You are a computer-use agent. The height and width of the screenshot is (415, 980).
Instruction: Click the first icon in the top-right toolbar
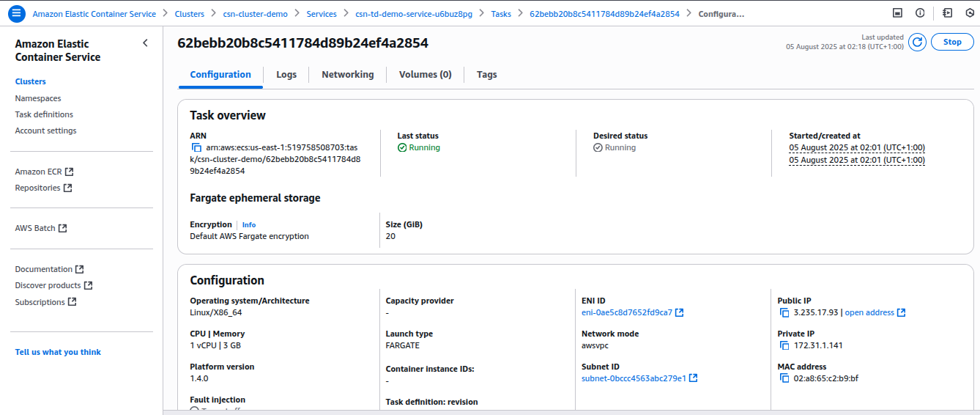tap(897, 13)
